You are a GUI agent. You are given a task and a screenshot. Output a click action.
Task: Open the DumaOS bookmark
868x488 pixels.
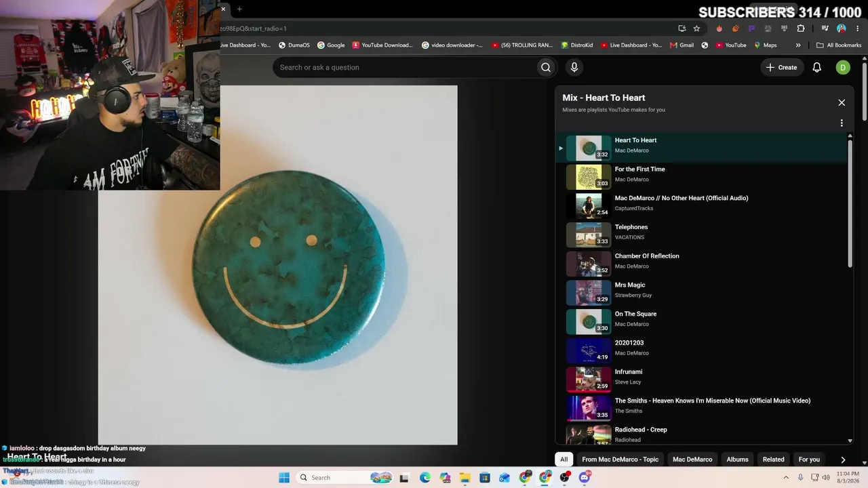click(294, 45)
